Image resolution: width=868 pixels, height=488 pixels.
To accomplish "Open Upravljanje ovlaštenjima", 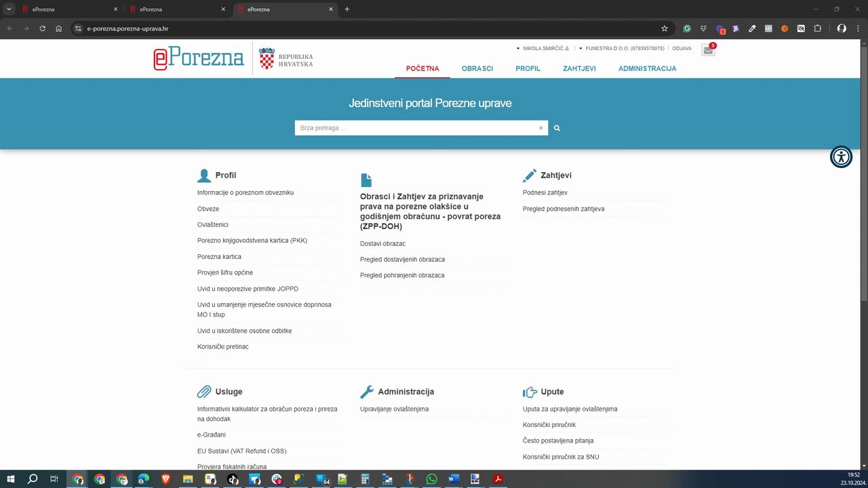I will tap(394, 409).
